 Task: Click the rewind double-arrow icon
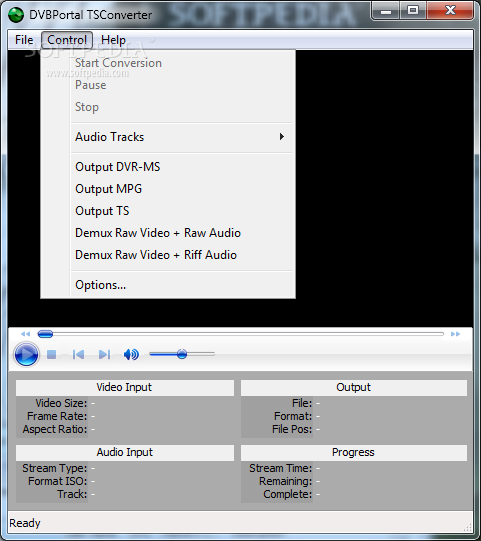[26, 334]
